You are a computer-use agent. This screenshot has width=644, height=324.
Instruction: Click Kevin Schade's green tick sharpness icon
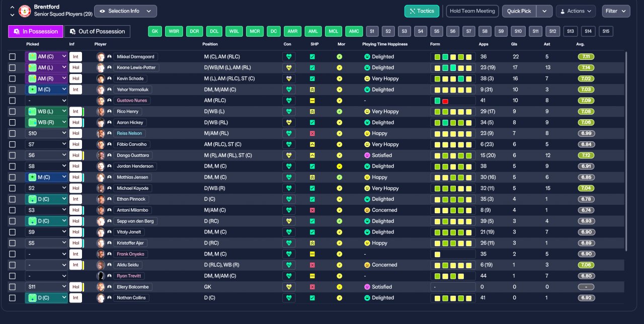(312, 78)
